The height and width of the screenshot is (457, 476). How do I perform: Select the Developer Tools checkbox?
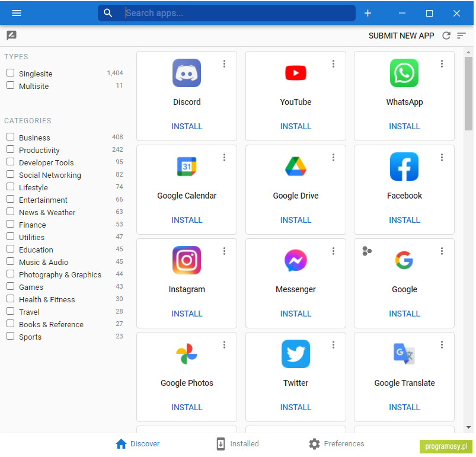(10, 162)
